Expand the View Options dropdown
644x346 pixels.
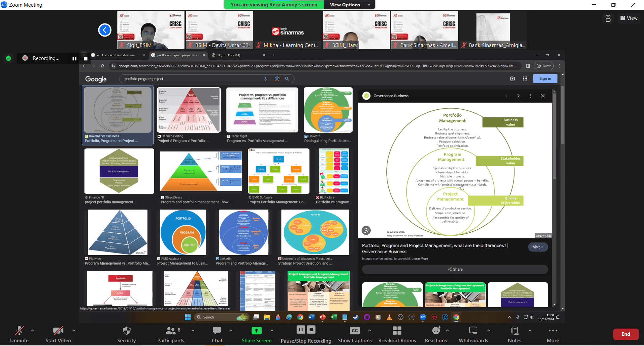pos(349,5)
